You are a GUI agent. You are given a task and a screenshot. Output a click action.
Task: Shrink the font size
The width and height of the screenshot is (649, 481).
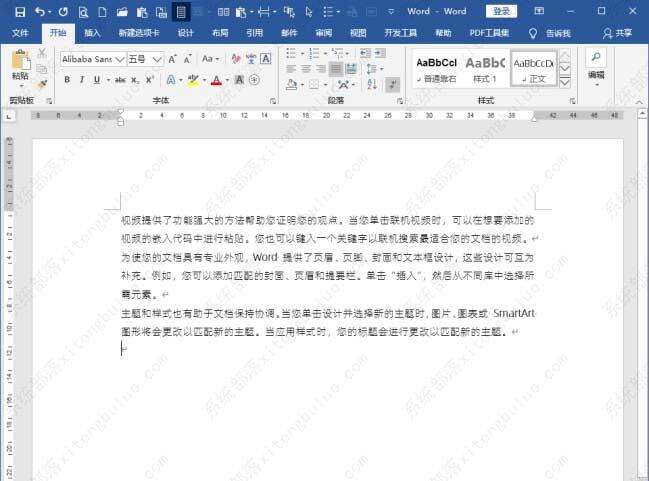coord(187,59)
